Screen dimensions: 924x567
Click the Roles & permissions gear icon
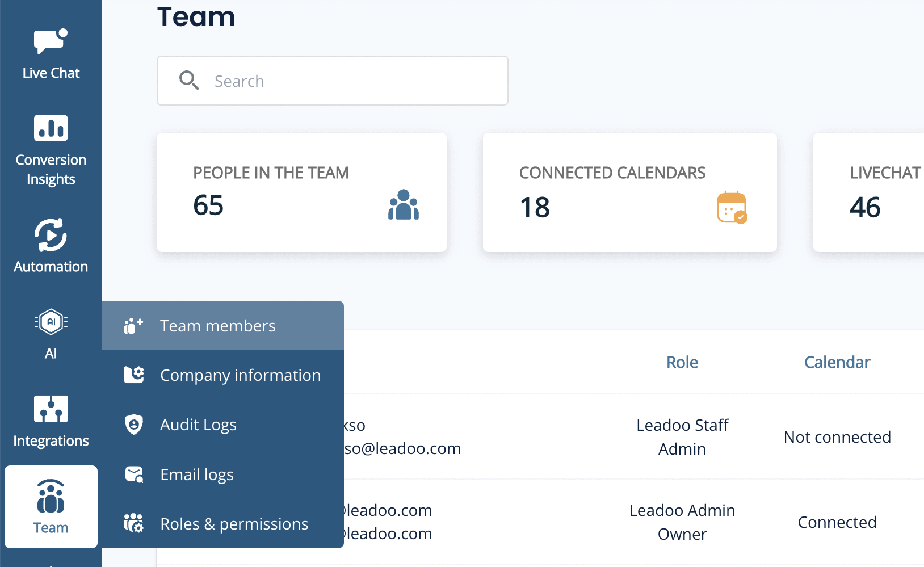pyautogui.click(x=133, y=523)
